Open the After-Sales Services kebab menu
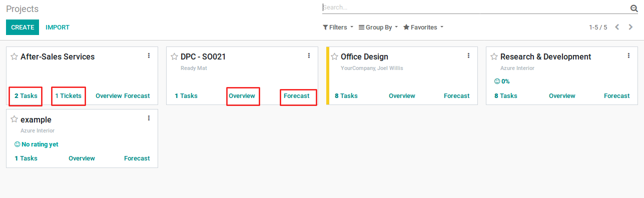Screen dimensions: 644x198 (x=149, y=56)
